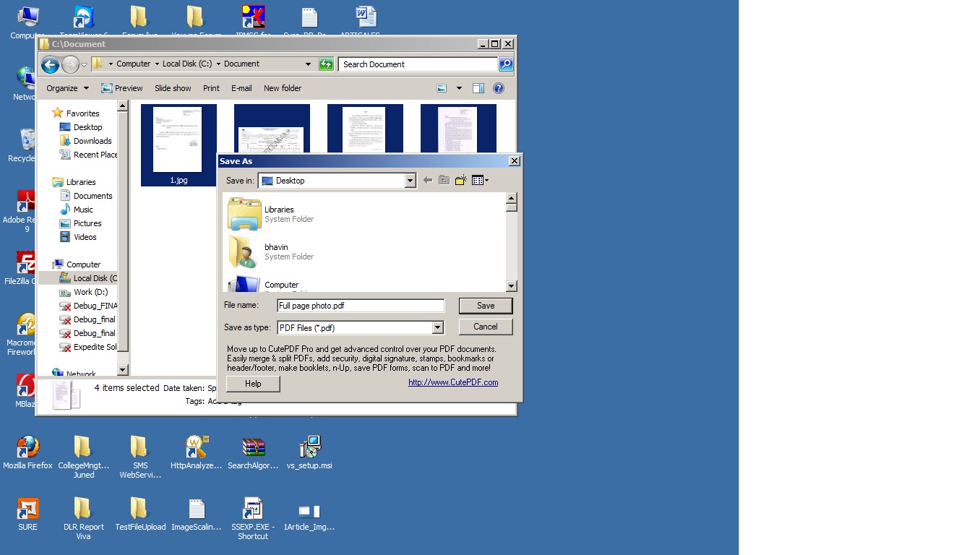This screenshot has width=980, height=555.
Task: Open the DLR Report Viva folder
Action: (x=83, y=519)
